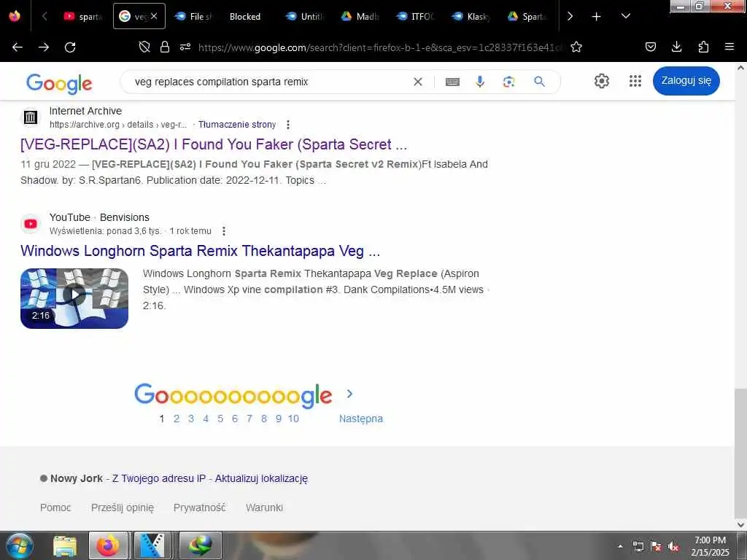Go to Google homepage via logo
This screenshot has height=560, width=747.
[x=59, y=83]
